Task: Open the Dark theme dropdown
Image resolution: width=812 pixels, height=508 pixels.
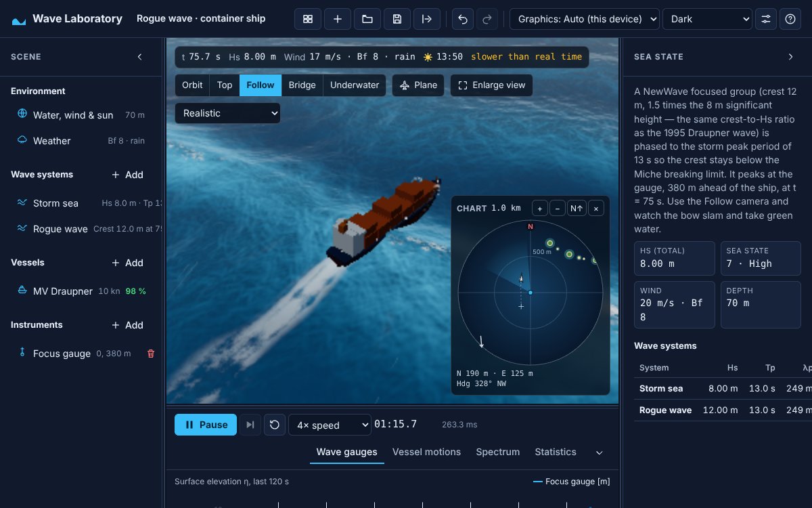Action: click(707, 19)
